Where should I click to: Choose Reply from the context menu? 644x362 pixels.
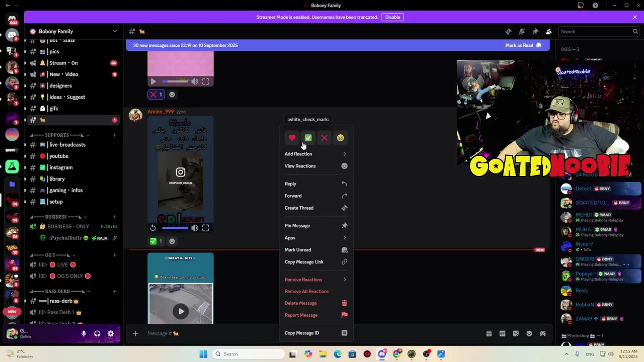[x=316, y=184]
